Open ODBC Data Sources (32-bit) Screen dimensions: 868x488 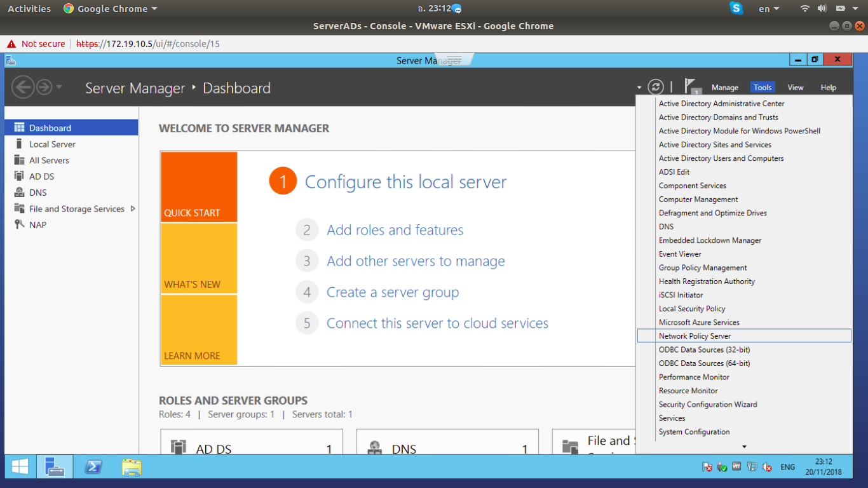[744, 349]
